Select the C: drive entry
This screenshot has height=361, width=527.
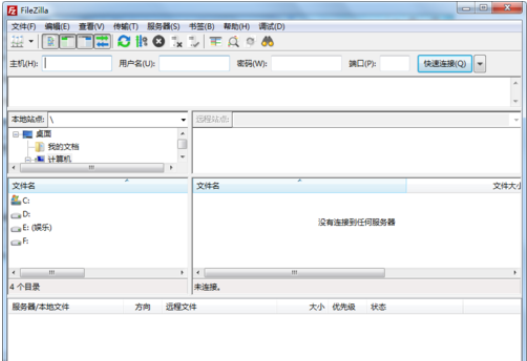click(x=21, y=200)
